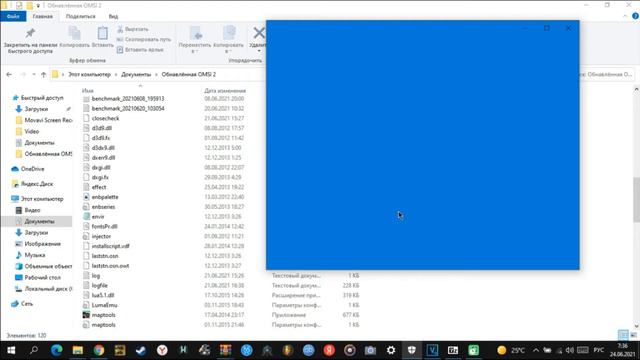
Task: Select Рабочий стол in navigation pane
Action: tap(38, 278)
